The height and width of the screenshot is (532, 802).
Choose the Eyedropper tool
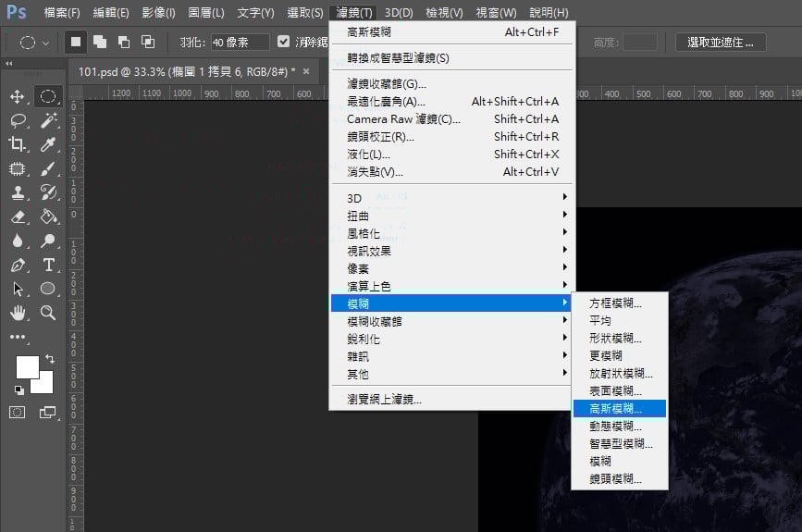pyautogui.click(x=48, y=144)
